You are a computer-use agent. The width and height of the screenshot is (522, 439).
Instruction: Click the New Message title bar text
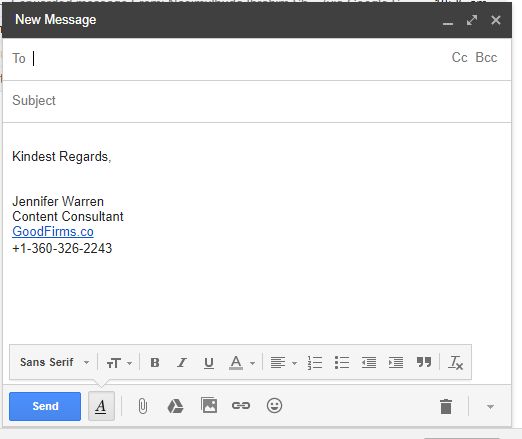click(x=56, y=20)
